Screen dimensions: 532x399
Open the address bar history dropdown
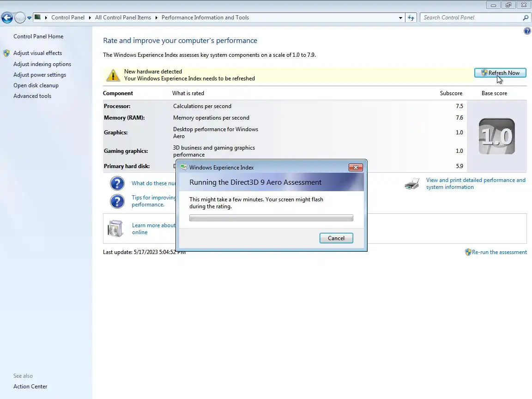click(400, 18)
